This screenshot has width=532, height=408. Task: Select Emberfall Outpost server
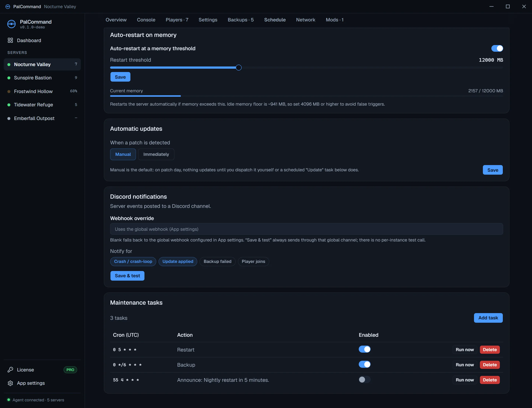tap(42, 118)
